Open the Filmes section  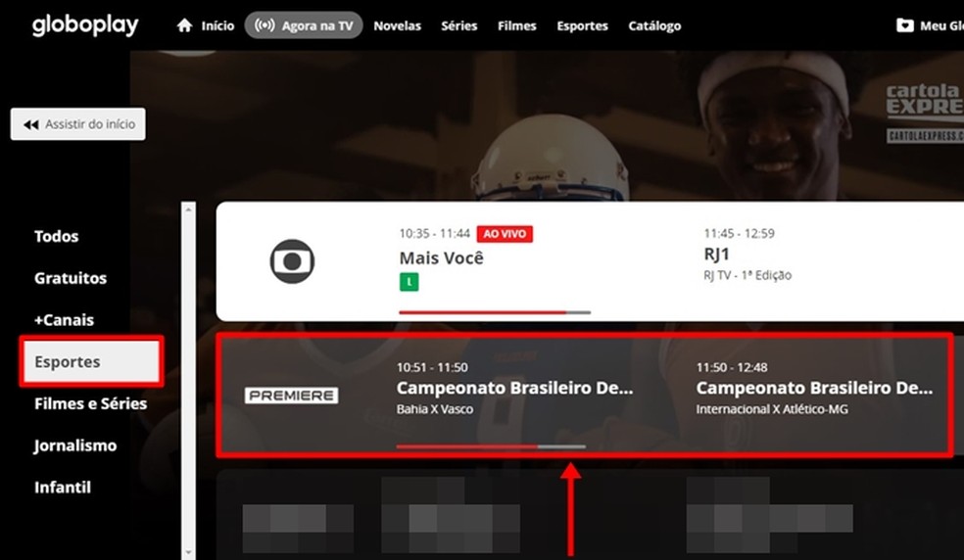click(517, 25)
